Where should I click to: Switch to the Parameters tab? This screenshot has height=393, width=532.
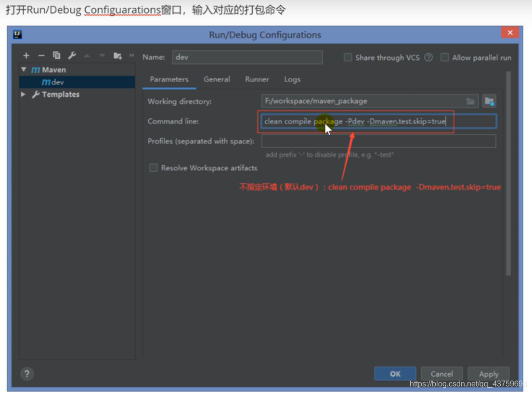click(169, 79)
